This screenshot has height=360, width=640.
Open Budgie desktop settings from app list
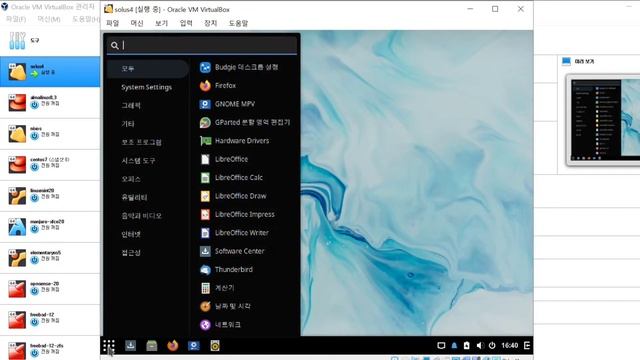245,67
